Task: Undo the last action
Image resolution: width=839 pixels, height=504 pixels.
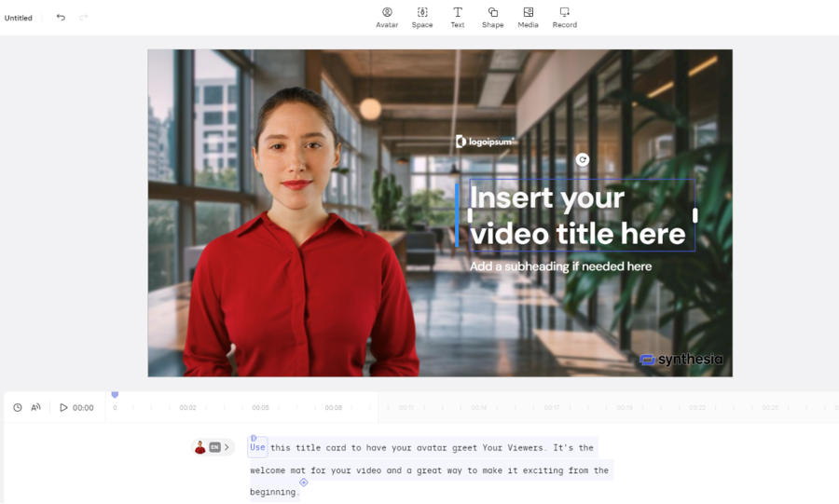Action: 61,18
